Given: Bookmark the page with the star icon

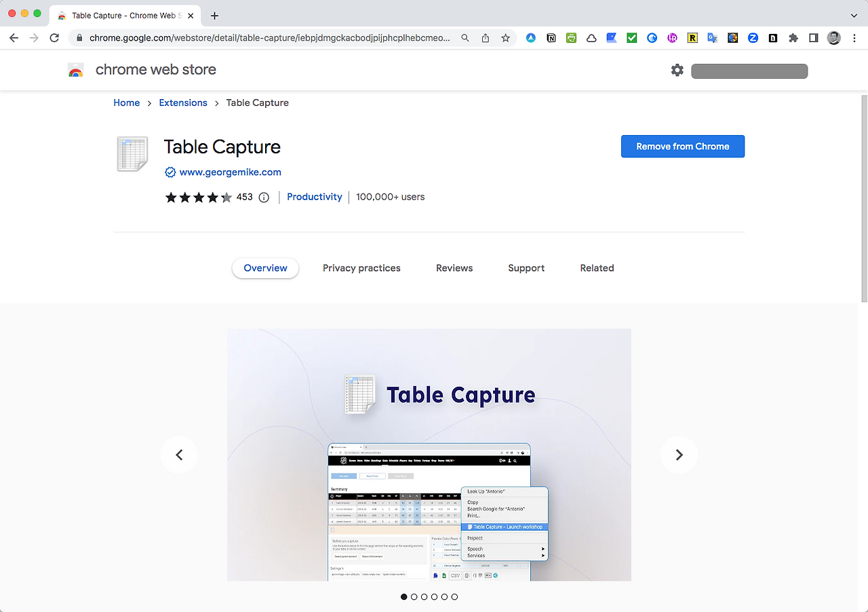Looking at the screenshot, I should 506,39.
